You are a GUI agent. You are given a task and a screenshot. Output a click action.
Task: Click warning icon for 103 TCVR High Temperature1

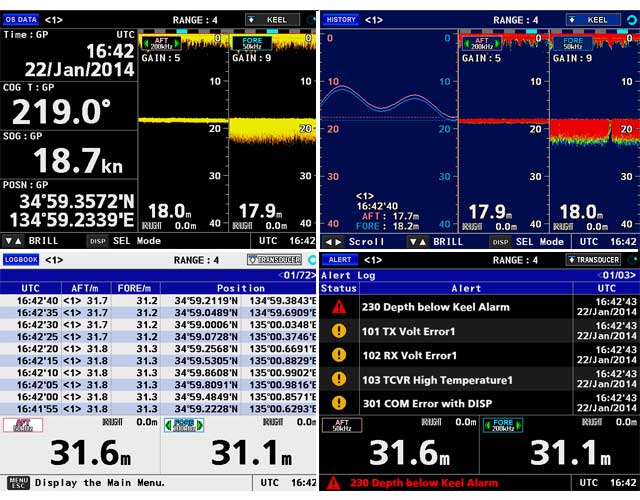[x=339, y=380]
